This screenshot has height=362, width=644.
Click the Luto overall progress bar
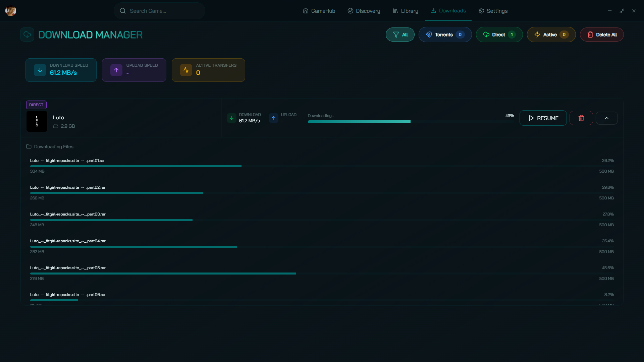(411, 122)
